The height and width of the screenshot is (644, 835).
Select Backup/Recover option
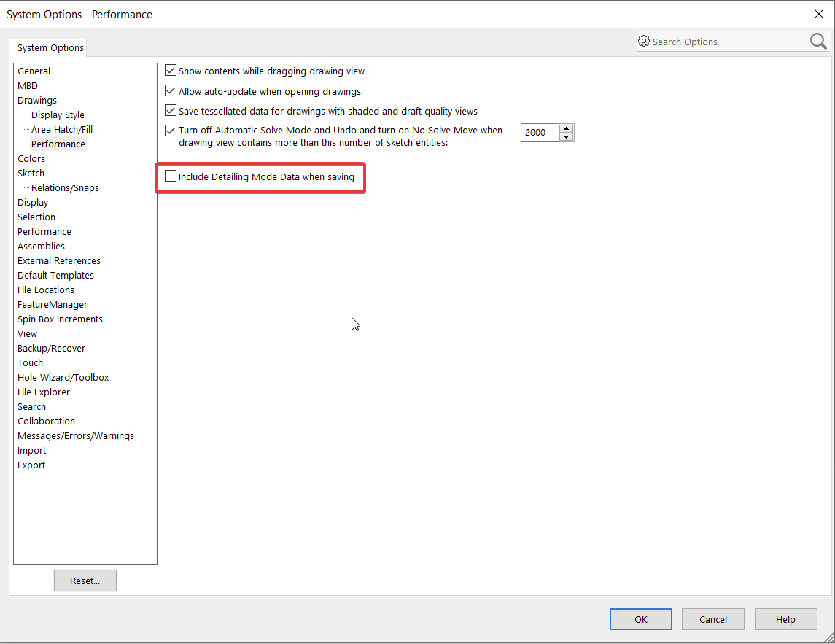[51, 349]
